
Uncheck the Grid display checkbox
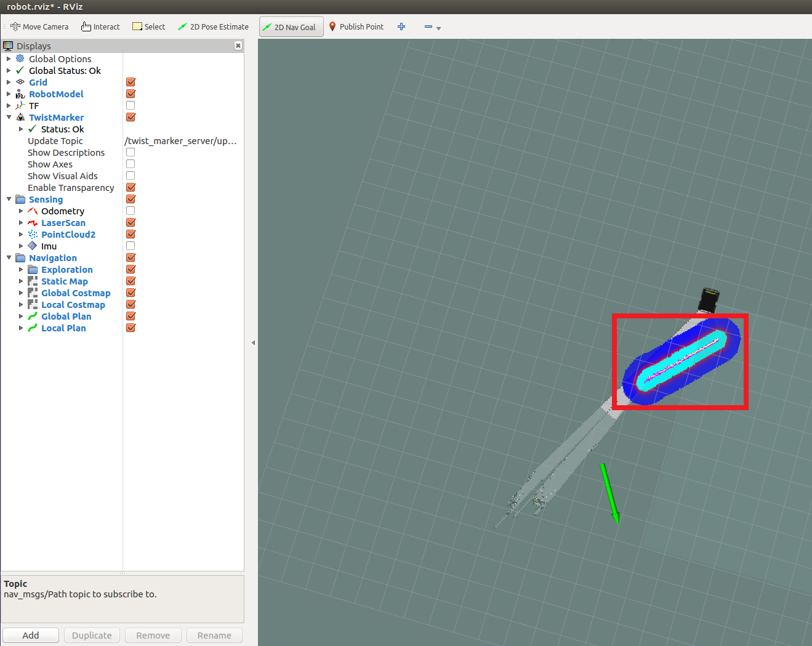pyautogui.click(x=131, y=82)
